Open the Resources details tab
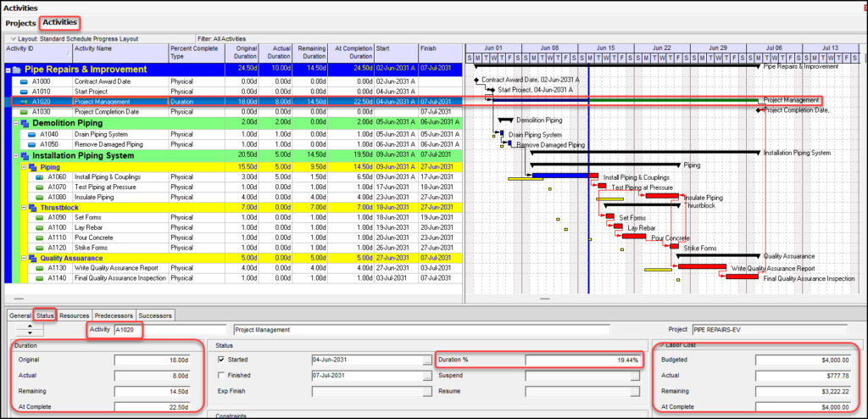Viewport: 868px width, 419px height. click(75, 316)
